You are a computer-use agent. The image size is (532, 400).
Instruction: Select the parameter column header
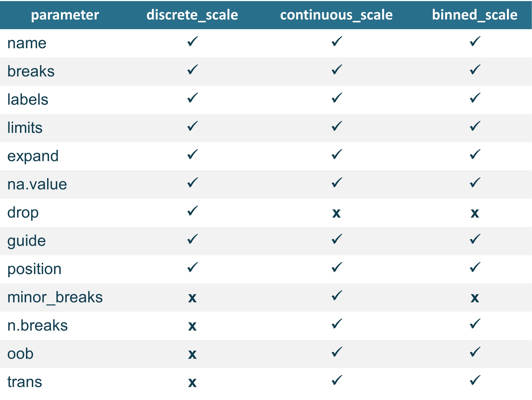pos(65,15)
